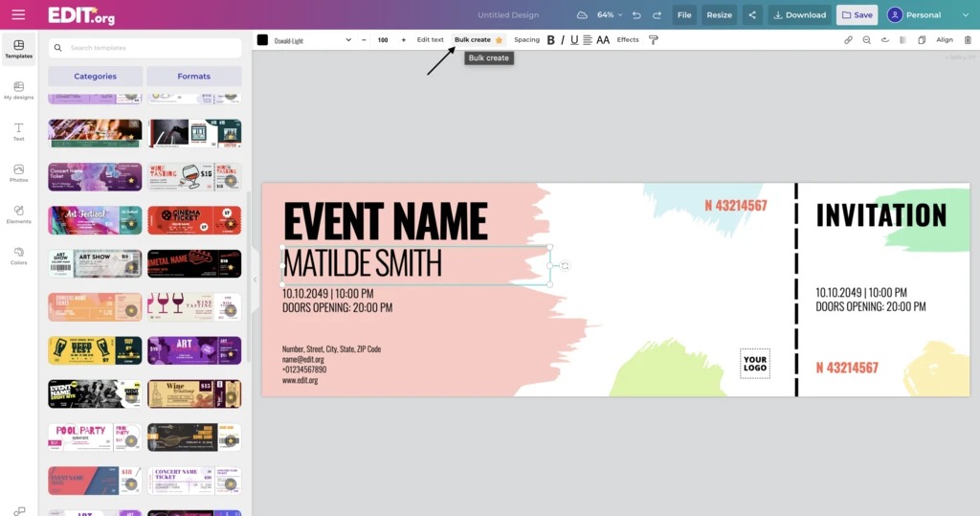This screenshot has width=980, height=516.
Task: Open the 64% zoom level dropdown
Action: pos(610,15)
